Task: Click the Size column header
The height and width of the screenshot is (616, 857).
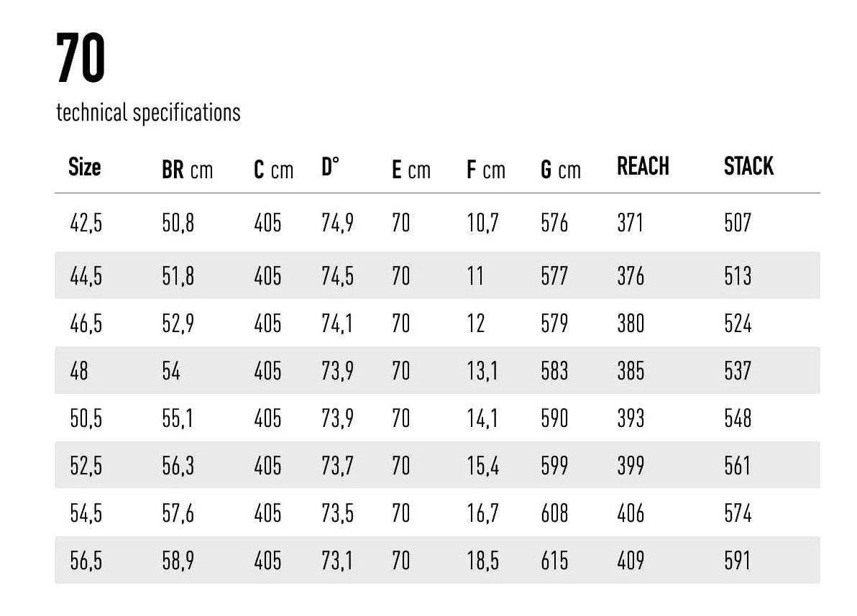Action: click(x=84, y=167)
